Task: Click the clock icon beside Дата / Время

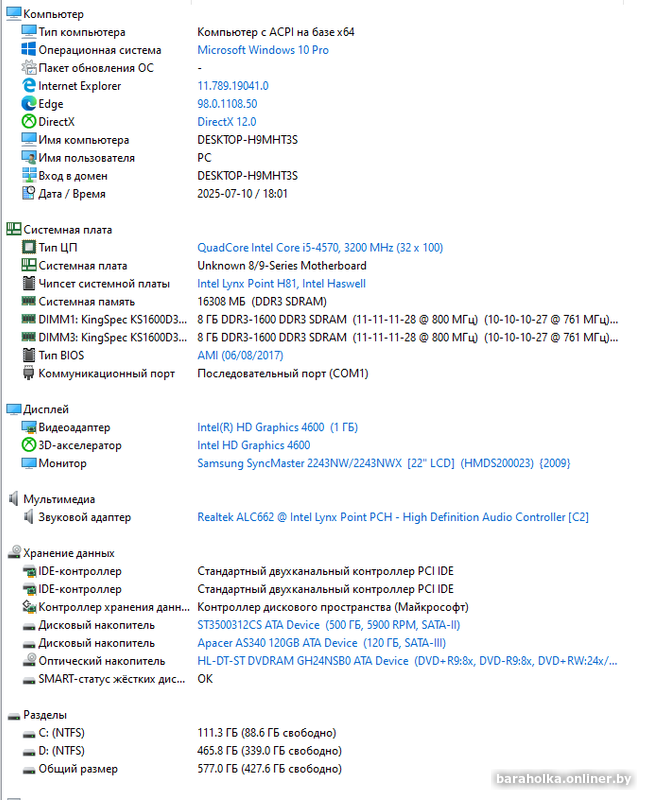Action: [29, 193]
